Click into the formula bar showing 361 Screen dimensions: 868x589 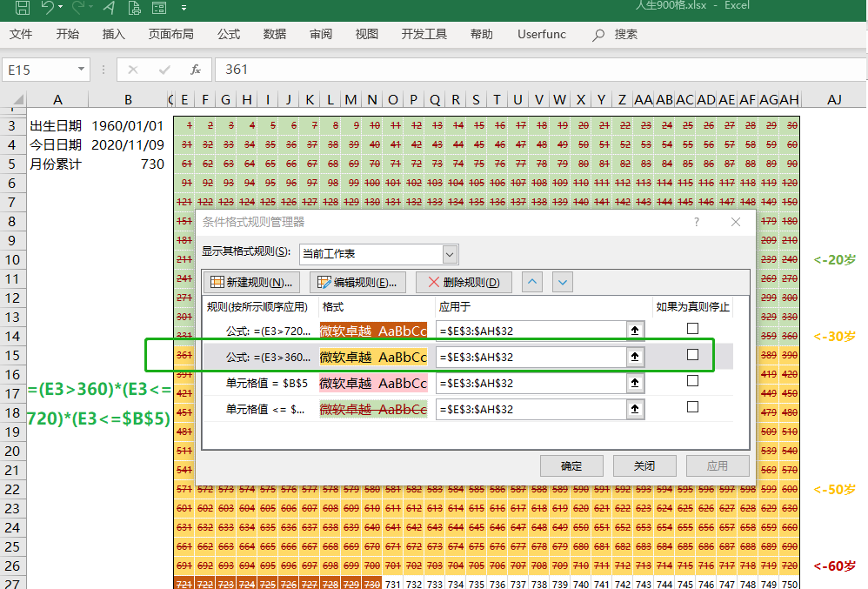[x=540, y=70]
